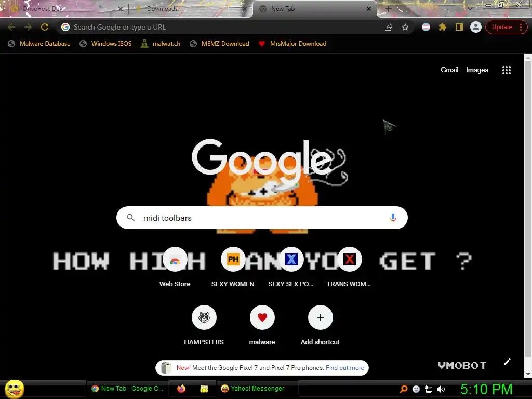Follow the Find out more link
The image size is (532, 399).
point(345,368)
